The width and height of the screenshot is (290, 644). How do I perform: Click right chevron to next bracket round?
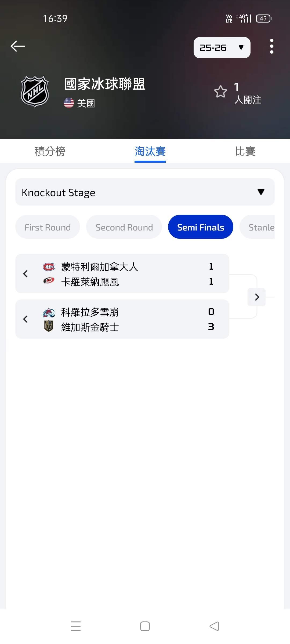tap(257, 297)
